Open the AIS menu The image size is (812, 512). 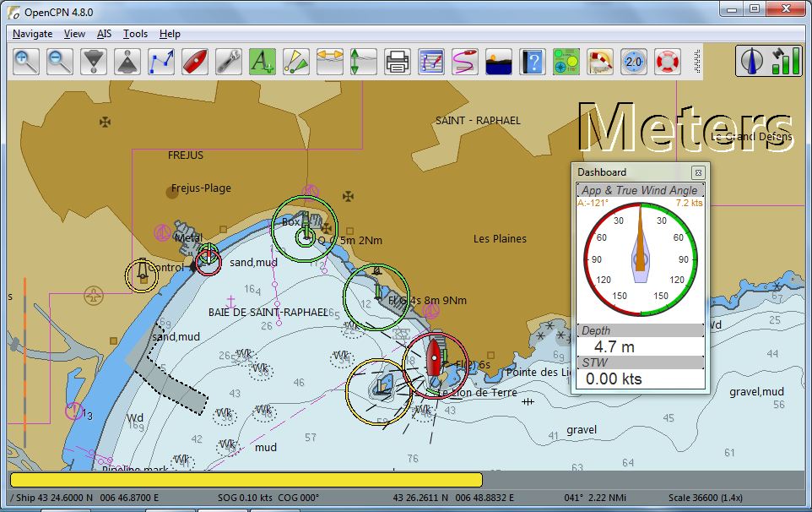104,34
